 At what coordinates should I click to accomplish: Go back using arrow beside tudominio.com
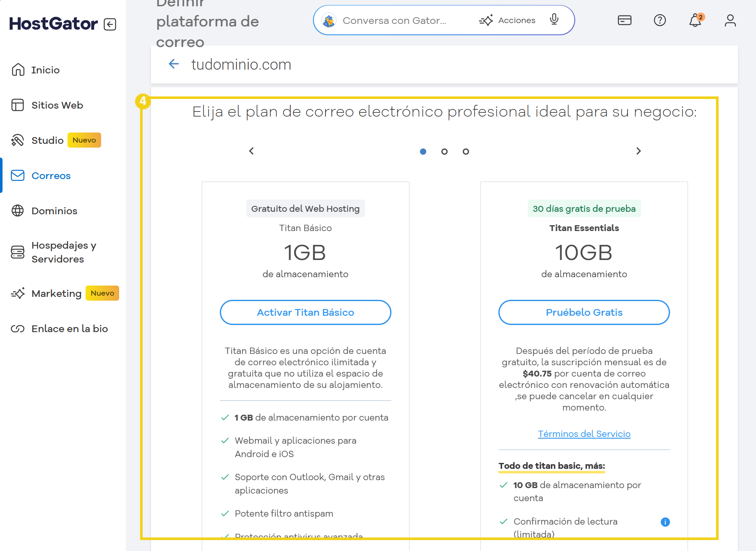174,64
